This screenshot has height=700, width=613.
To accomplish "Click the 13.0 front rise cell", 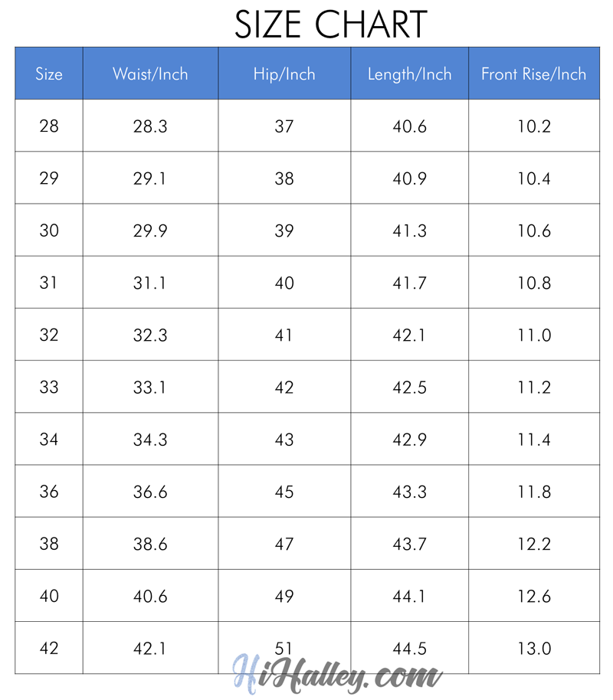I will [533, 648].
